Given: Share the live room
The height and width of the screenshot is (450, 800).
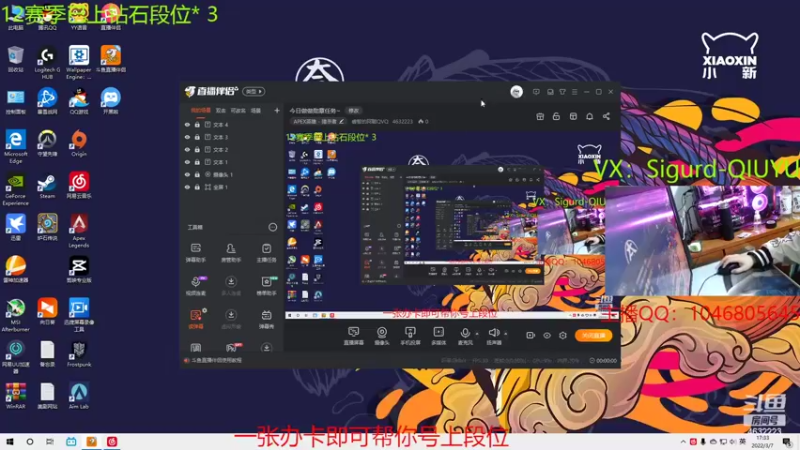Looking at the screenshot, I should coord(606,116).
